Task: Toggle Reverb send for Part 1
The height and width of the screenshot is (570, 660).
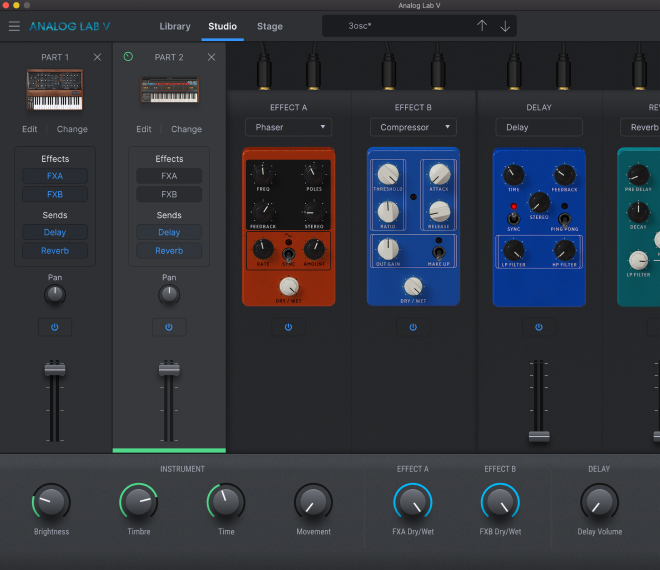Action: point(55,251)
